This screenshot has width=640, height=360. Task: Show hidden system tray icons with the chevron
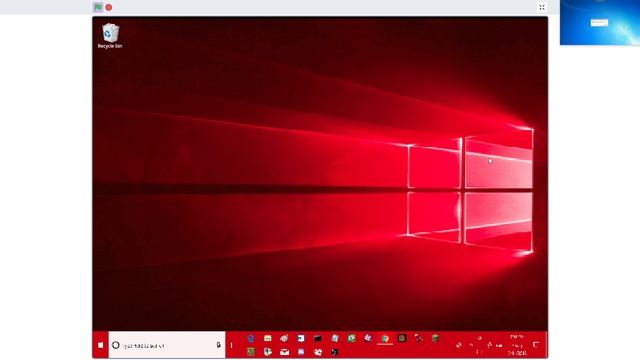coord(471,345)
